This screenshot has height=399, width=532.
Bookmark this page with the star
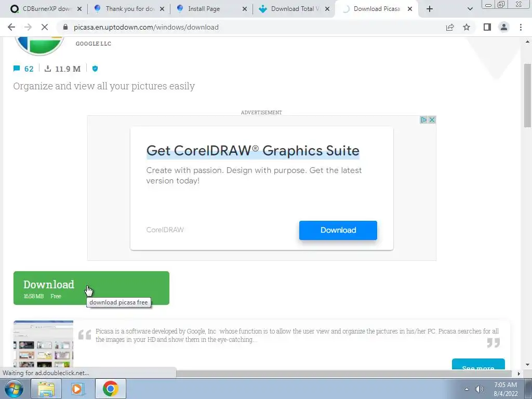click(467, 27)
